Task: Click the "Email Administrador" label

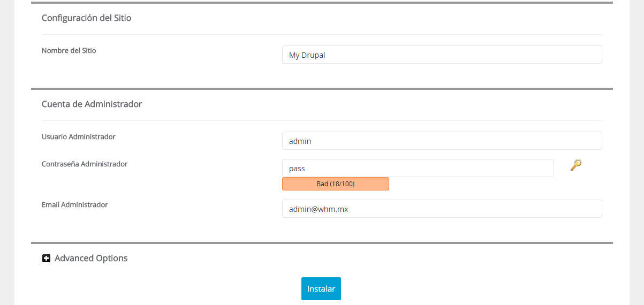Action: coord(75,205)
